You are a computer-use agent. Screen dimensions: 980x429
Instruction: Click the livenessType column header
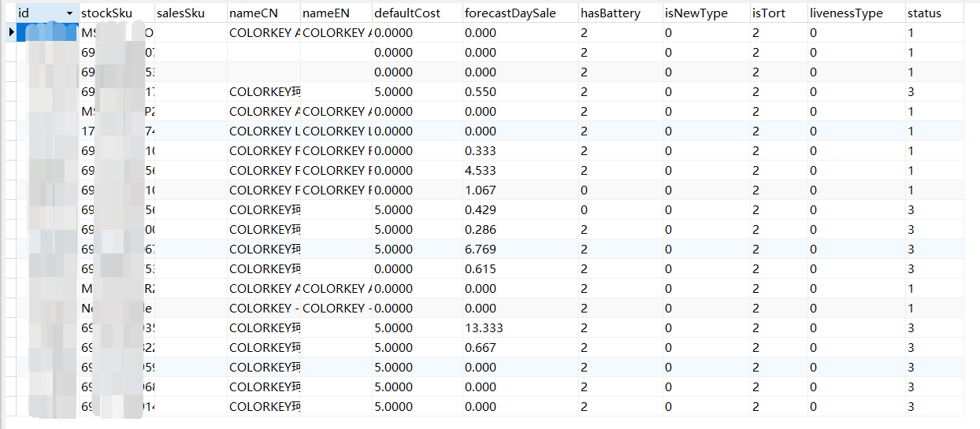846,13
